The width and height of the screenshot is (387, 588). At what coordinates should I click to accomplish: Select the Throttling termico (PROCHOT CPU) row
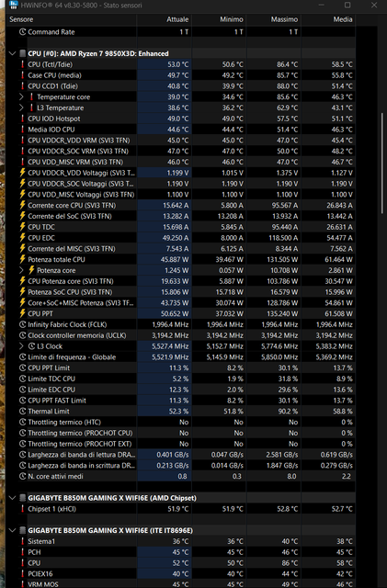click(x=180, y=433)
